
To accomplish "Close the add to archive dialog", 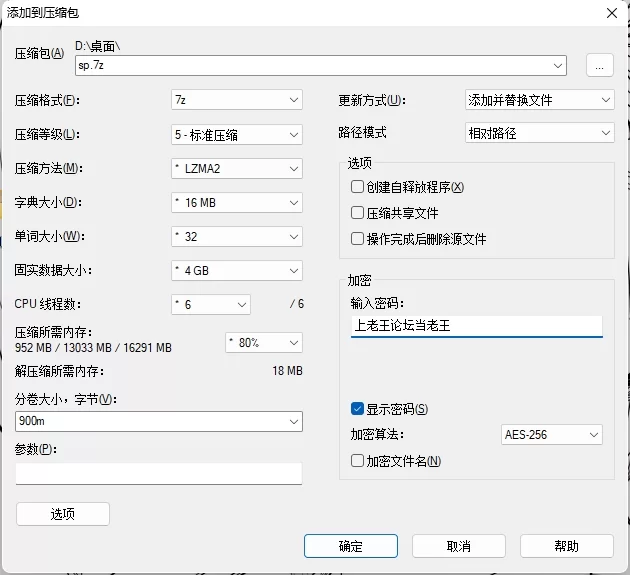I will 611,12.
